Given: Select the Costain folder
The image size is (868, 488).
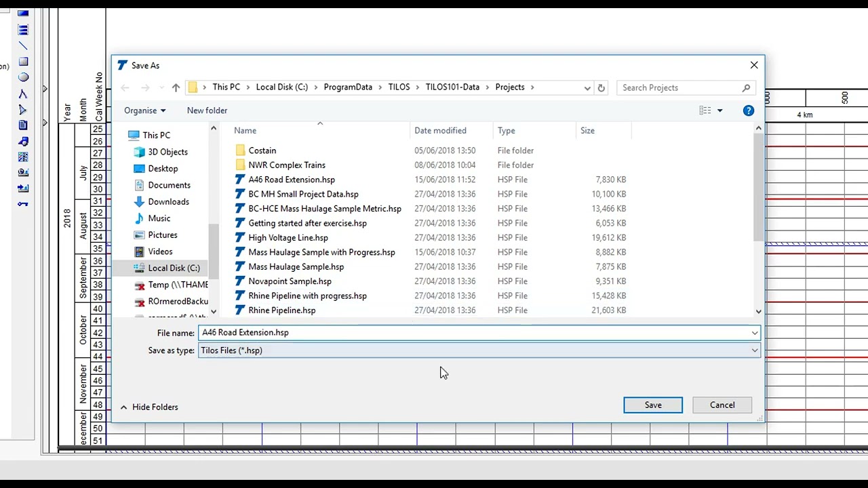Looking at the screenshot, I should 262,150.
